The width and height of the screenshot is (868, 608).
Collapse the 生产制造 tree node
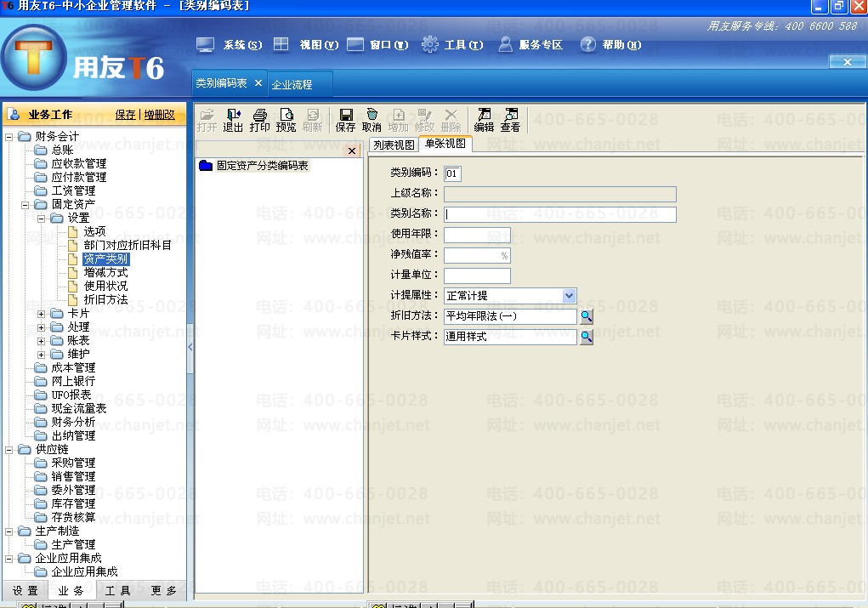pos(9,531)
